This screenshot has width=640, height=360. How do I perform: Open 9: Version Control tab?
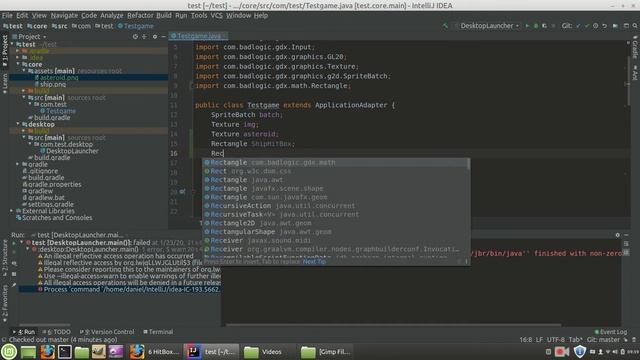tap(107, 332)
